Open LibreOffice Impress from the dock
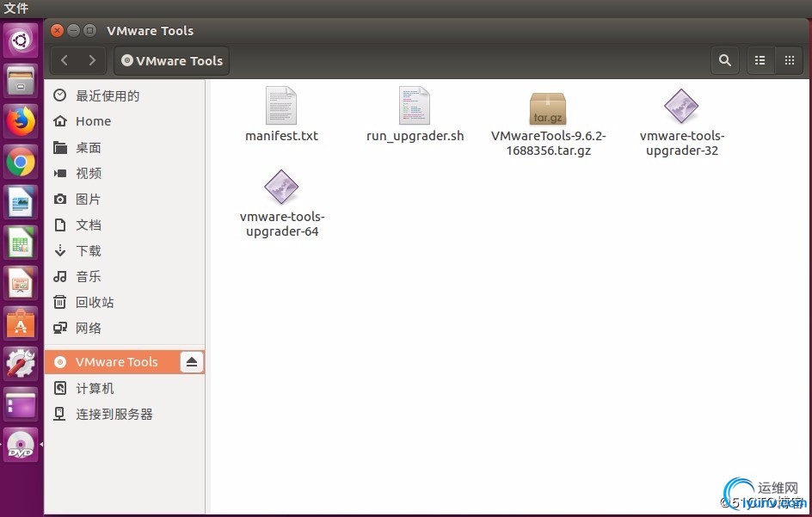Screen dimensions: 812x517 (21, 283)
